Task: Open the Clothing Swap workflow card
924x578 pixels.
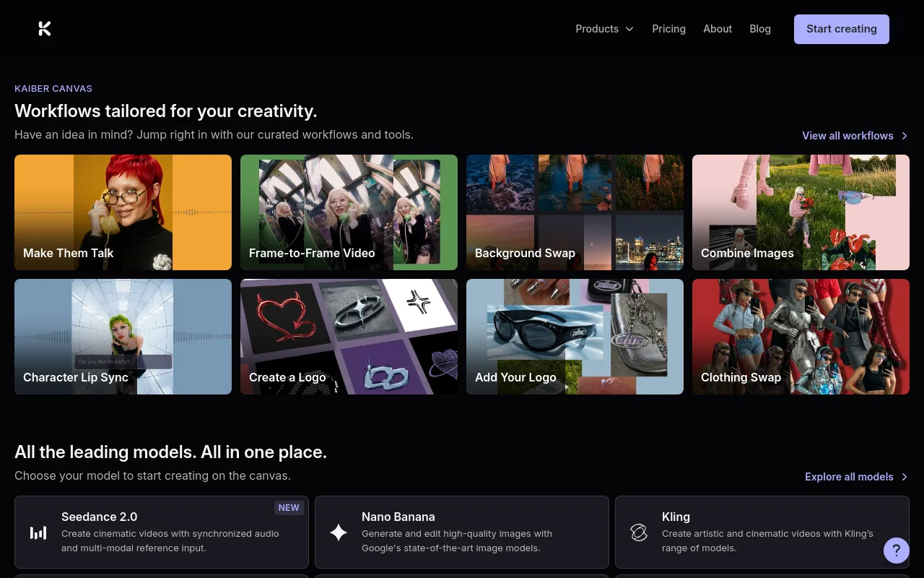Action: pos(801,337)
